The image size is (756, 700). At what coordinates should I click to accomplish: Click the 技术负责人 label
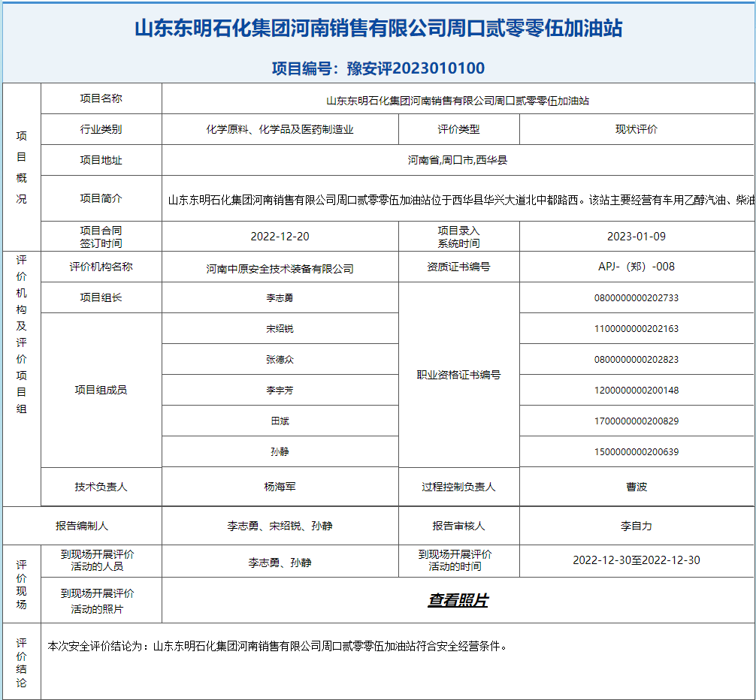tap(101, 487)
